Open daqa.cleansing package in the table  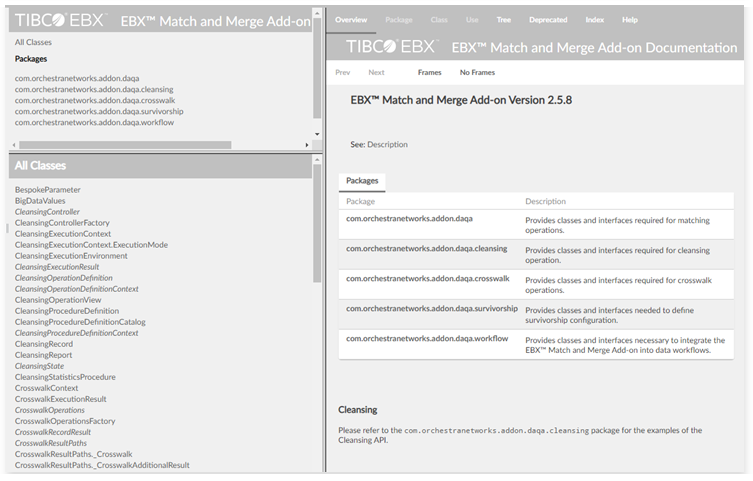click(x=426, y=249)
